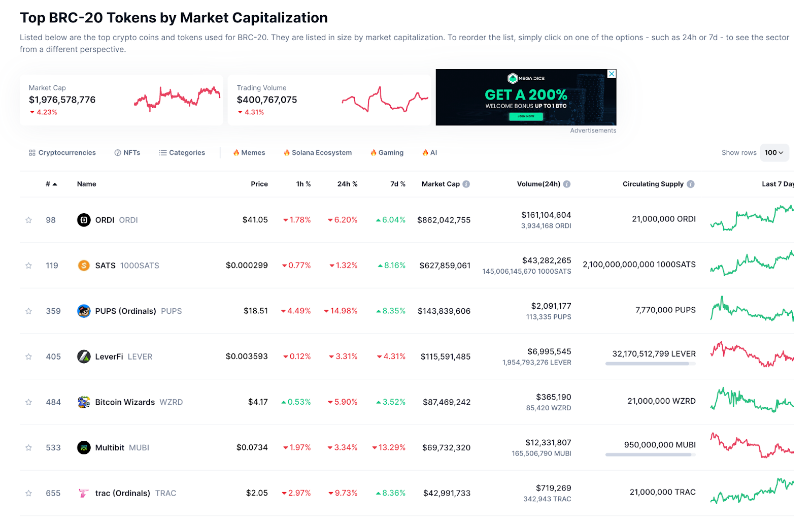Close the Mega Dice advertisement
This screenshot has width=812, height=521.
pos(612,74)
